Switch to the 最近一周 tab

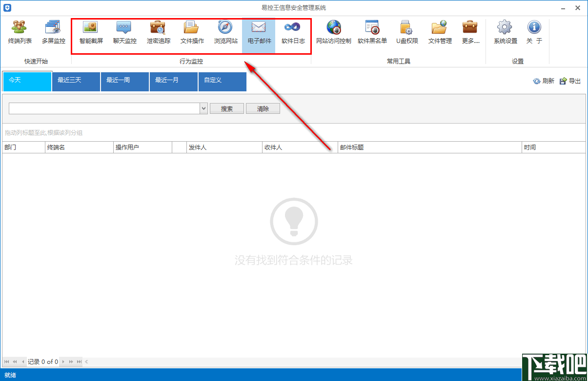pos(125,82)
